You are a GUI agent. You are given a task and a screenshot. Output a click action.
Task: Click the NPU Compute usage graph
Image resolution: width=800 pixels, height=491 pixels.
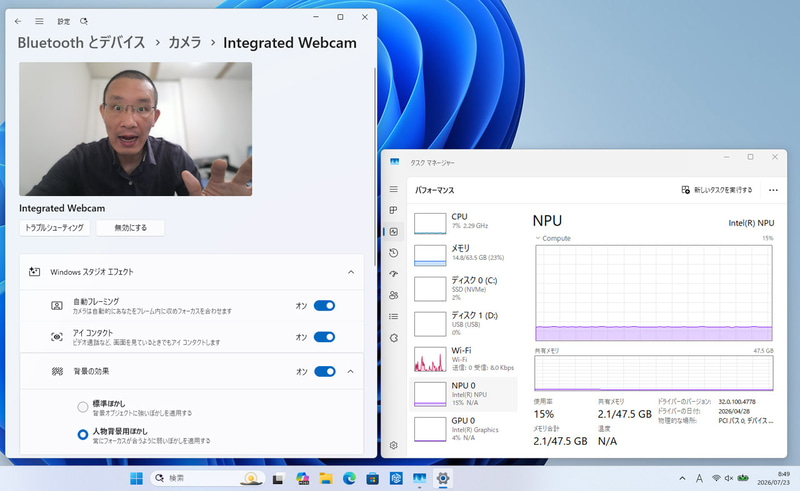click(654, 293)
